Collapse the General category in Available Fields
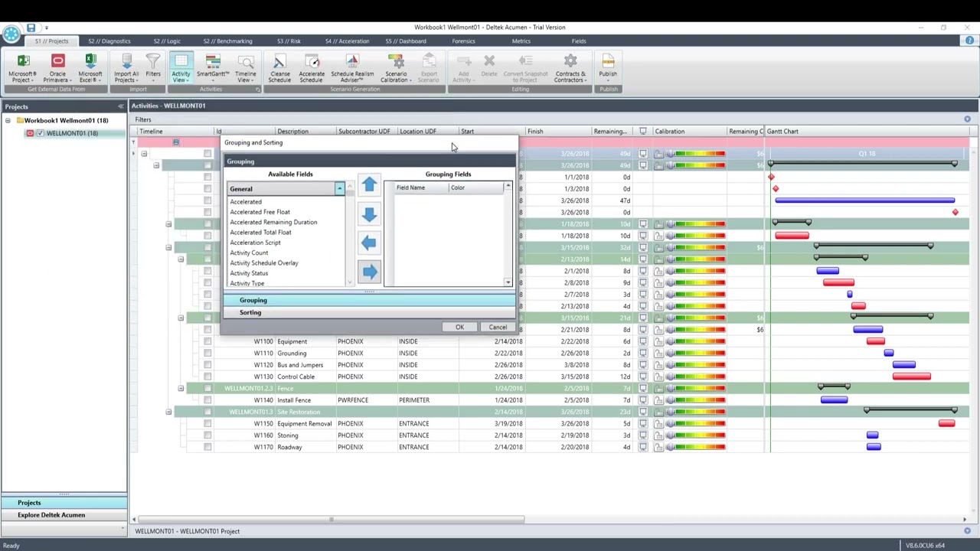The width and height of the screenshot is (980, 551). (339, 189)
